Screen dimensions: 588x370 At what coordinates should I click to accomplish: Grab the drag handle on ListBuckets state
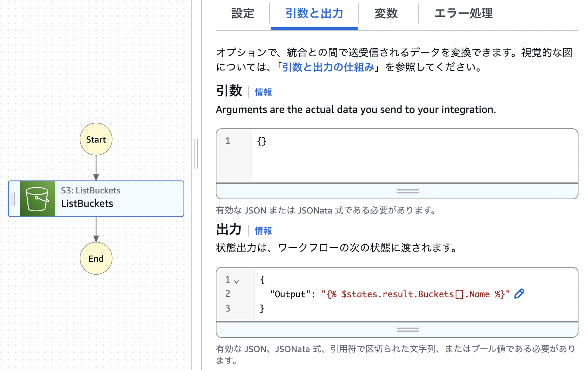[13, 199]
